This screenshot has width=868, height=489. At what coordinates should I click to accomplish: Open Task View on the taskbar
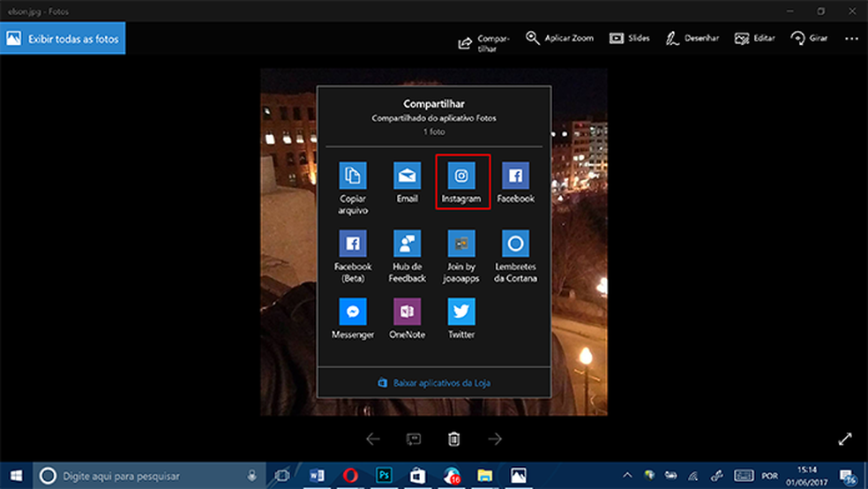tap(282, 476)
